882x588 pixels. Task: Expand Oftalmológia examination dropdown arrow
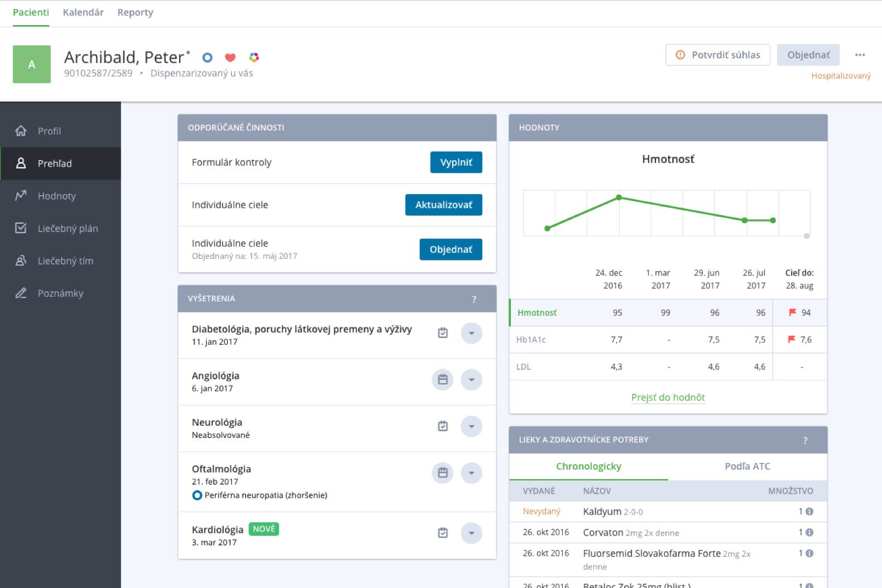click(471, 473)
